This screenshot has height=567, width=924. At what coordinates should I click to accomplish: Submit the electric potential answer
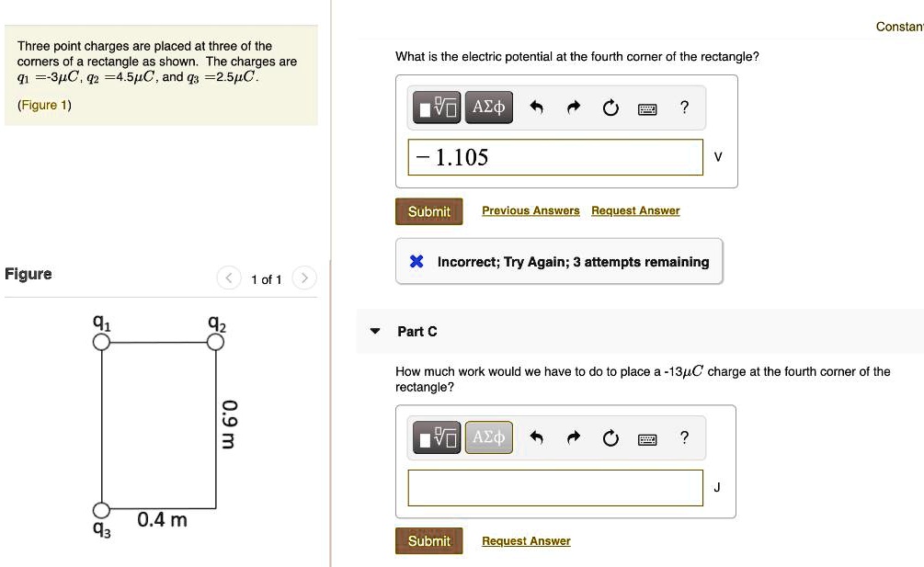428,211
